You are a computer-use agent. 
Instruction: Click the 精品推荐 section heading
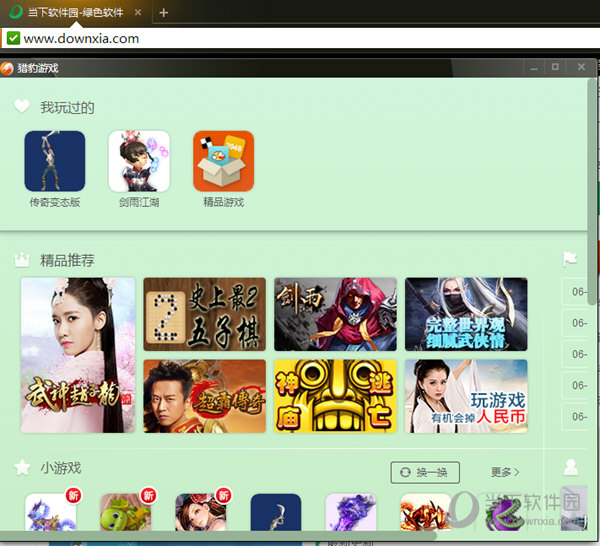pos(67,261)
